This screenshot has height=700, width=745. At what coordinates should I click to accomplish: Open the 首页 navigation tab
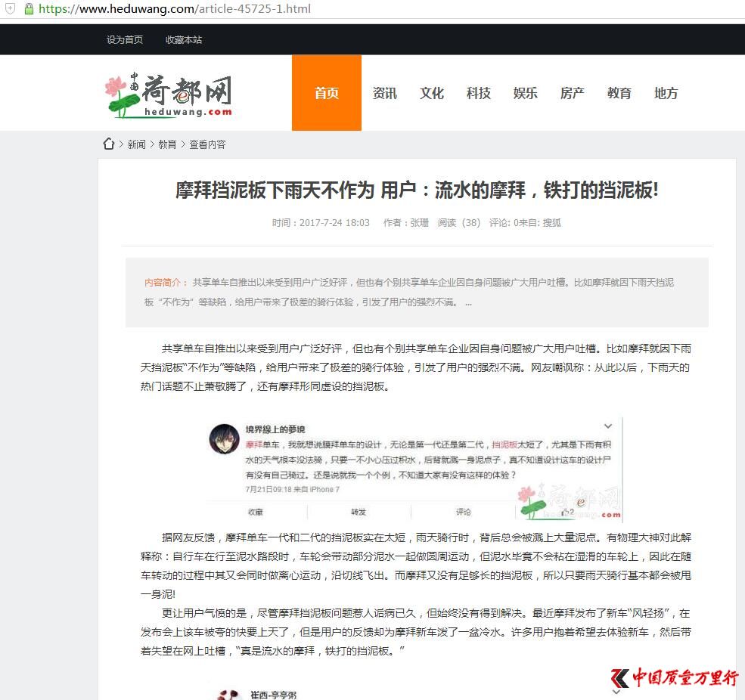coord(327,93)
